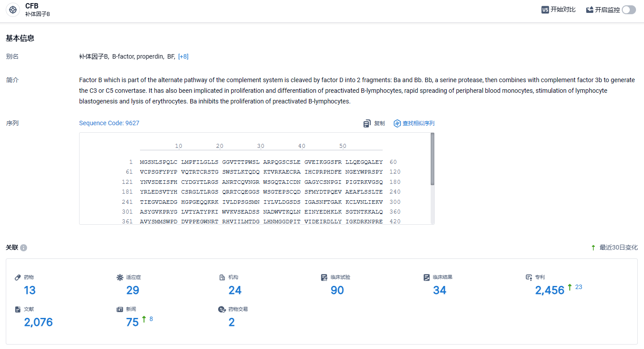Open the 90 clinical trials count
This screenshot has height=349, width=644.
[x=337, y=290]
